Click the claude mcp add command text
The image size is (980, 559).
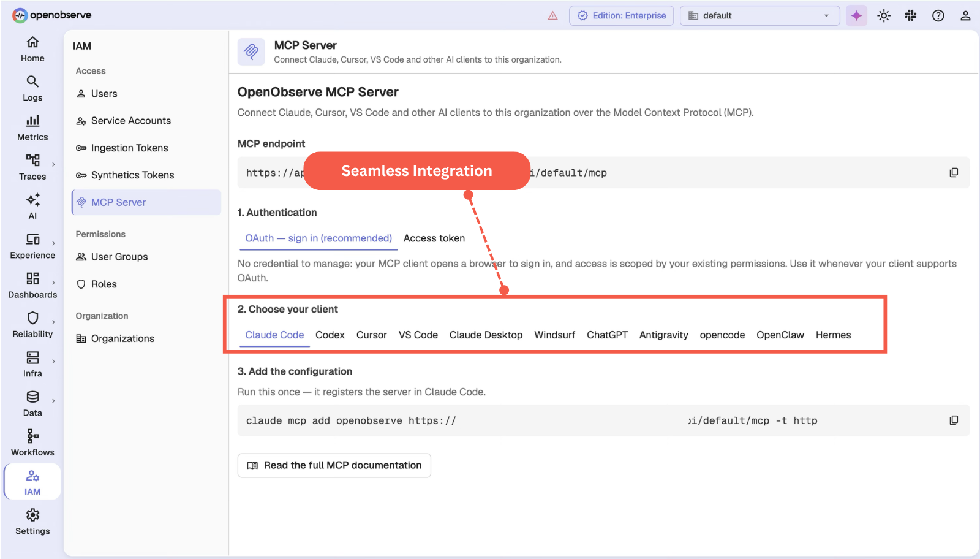532,421
